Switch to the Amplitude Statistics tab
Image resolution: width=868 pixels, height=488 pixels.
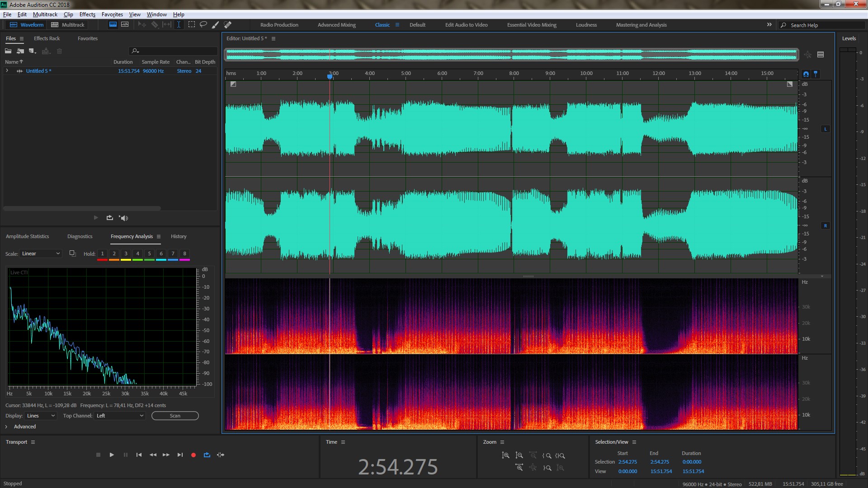pos(27,236)
